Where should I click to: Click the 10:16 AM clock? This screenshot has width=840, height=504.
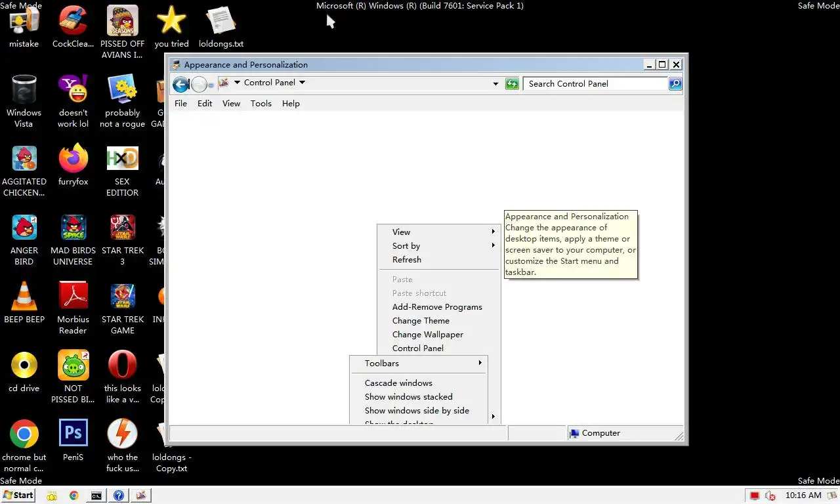point(803,495)
